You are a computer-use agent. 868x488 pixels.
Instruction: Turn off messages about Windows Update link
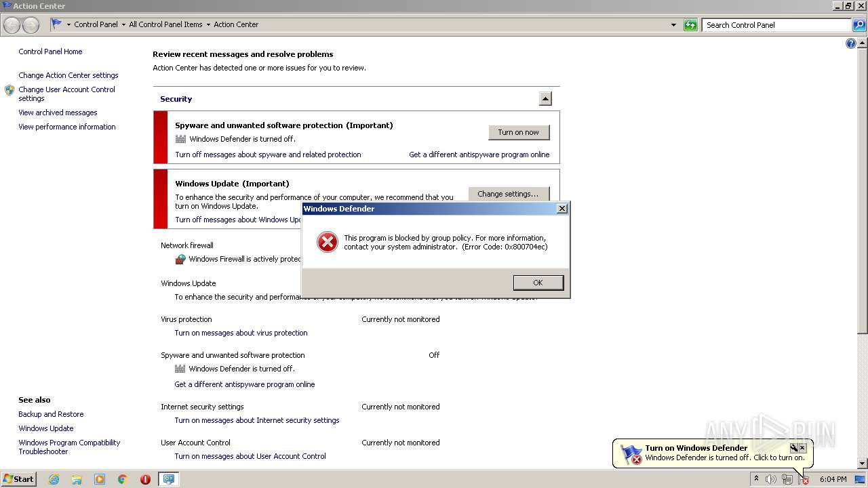click(x=238, y=220)
